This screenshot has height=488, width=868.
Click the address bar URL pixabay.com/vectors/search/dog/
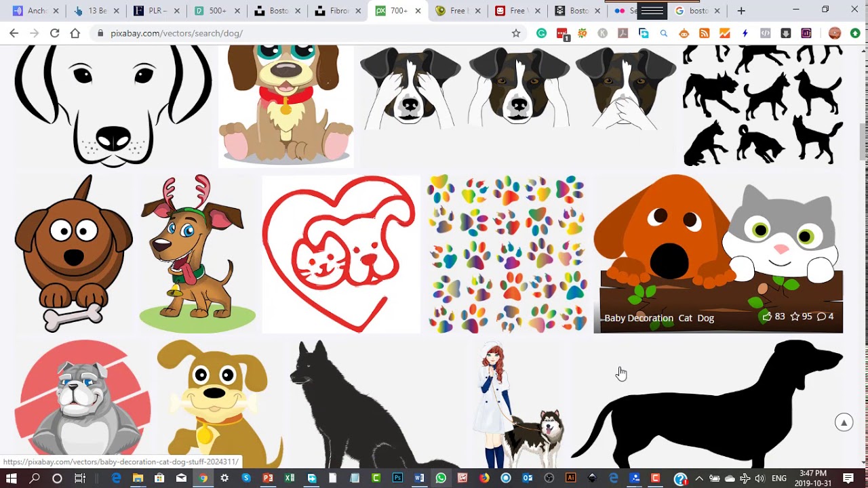click(x=176, y=33)
